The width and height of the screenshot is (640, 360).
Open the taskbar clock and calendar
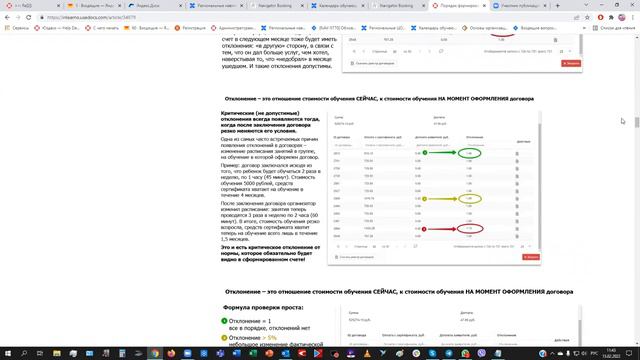click(611, 353)
